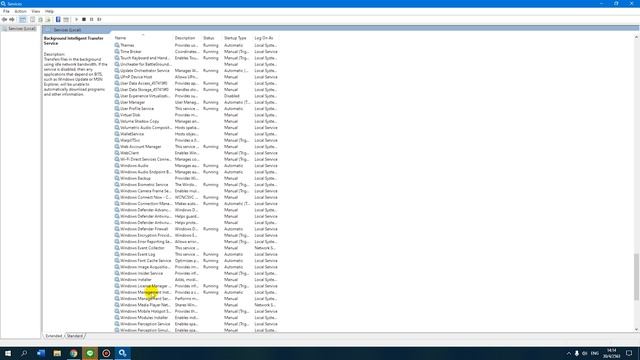This screenshot has width=640, height=360.
Task: Open the Windows Start menu
Action: pos(8,353)
